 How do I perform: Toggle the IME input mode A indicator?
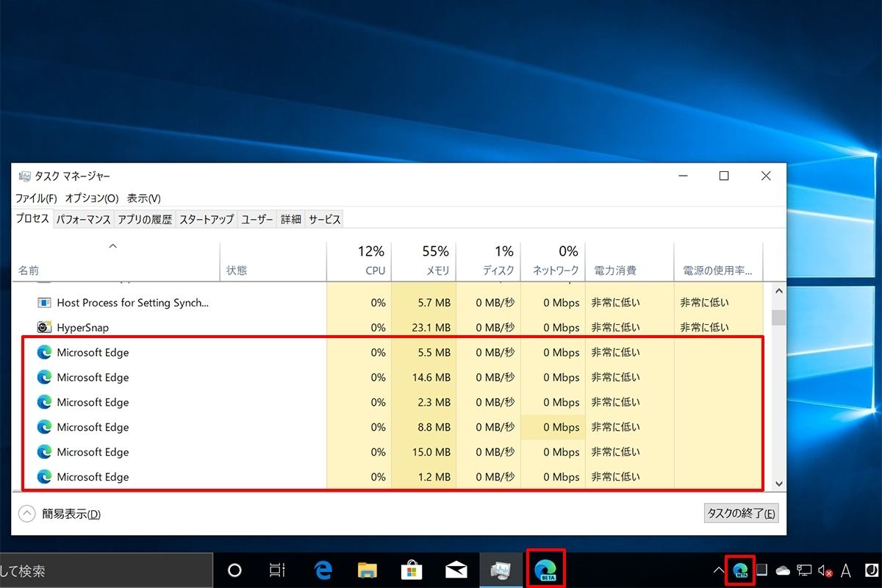tap(846, 570)
